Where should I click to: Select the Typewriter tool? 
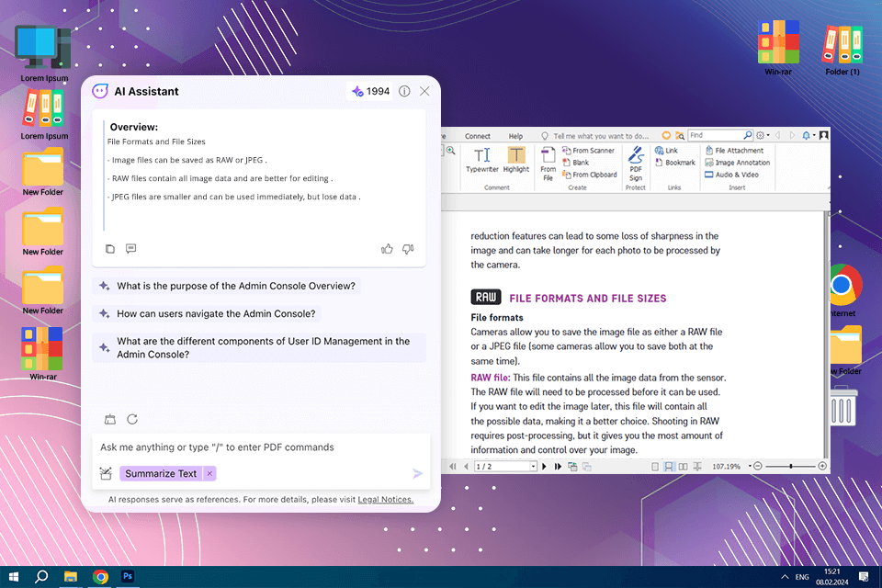pyautogui.click(x=482, y=160)
